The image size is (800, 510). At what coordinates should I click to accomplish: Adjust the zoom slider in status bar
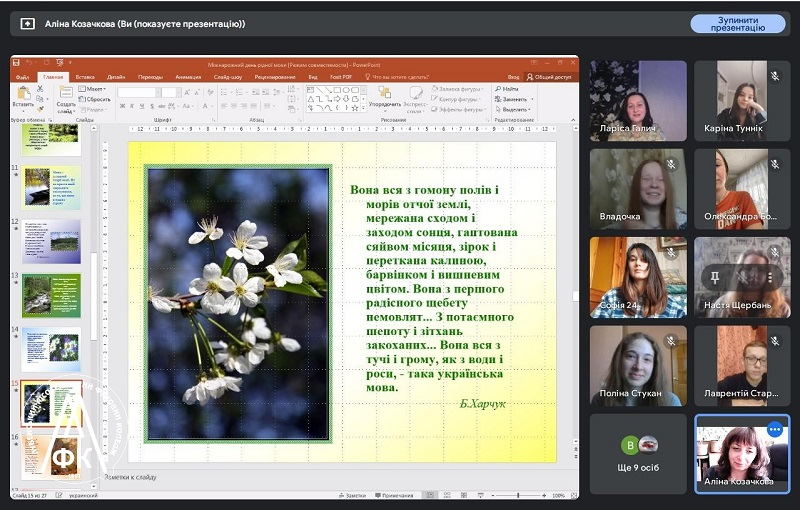pos(518,495)
